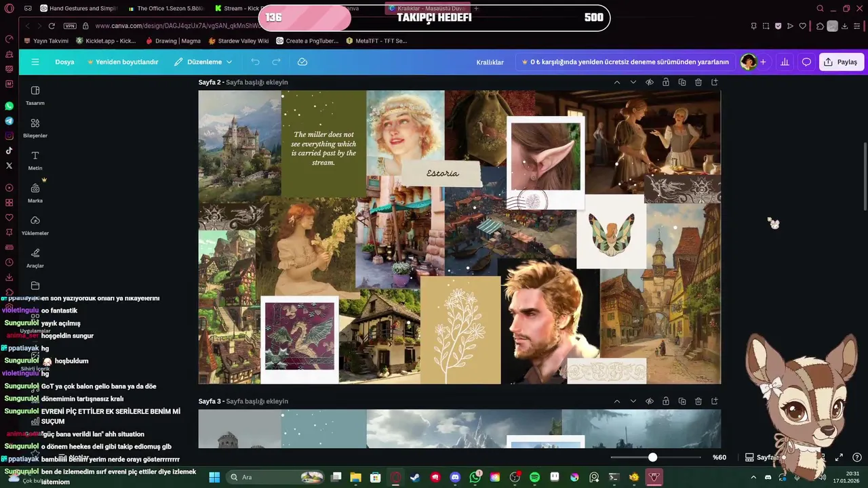Open the Yayın Takvimi bookmark
Screen dimensions: 868x488
46,41
